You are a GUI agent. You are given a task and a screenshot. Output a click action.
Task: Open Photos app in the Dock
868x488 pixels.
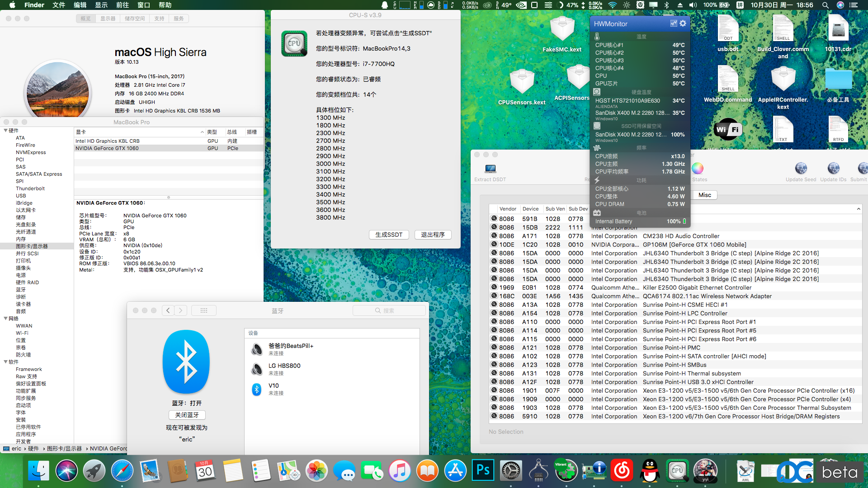click(316, 471)
